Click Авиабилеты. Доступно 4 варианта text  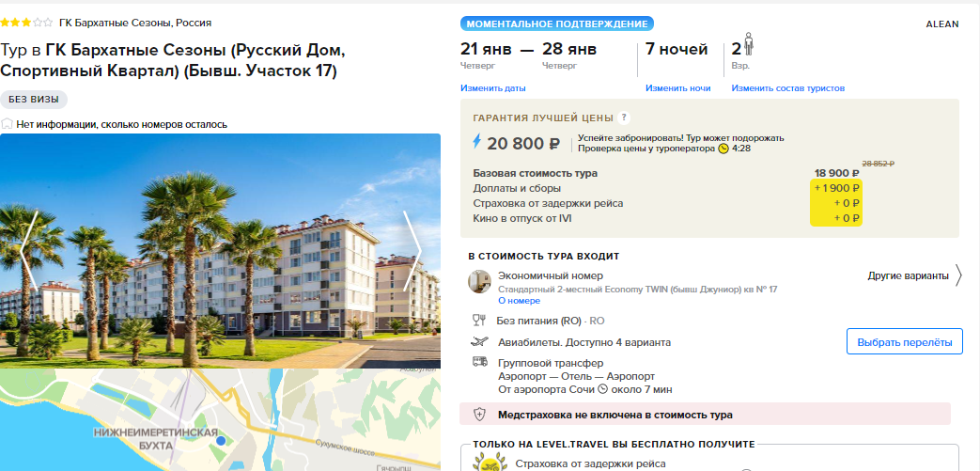(584, 342)
